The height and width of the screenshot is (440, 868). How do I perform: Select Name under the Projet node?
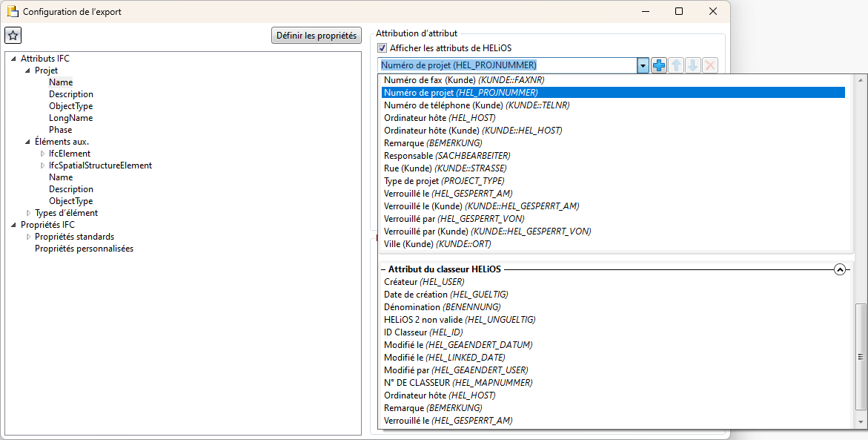click(60, 82)
